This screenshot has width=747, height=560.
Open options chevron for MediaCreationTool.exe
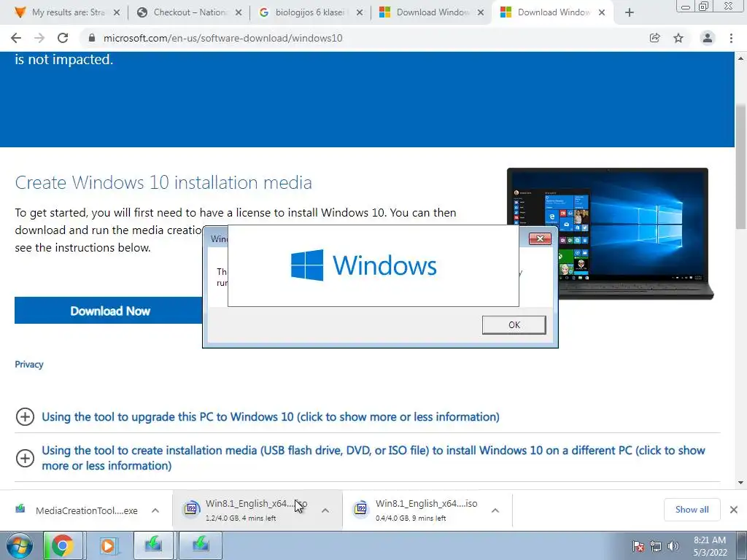click(155, 510)
